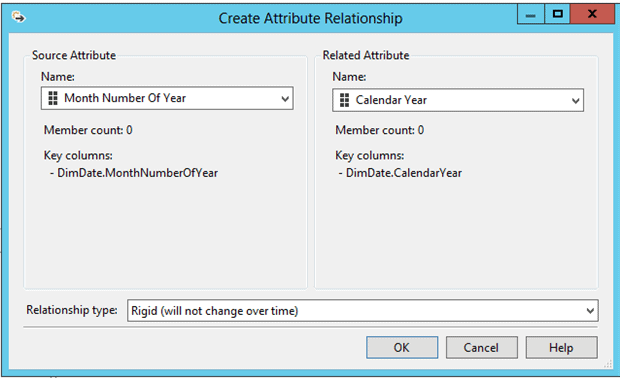Click the dialog icon in the title bar
Screen dimensions: 620x378
click(x=18, y=17)
